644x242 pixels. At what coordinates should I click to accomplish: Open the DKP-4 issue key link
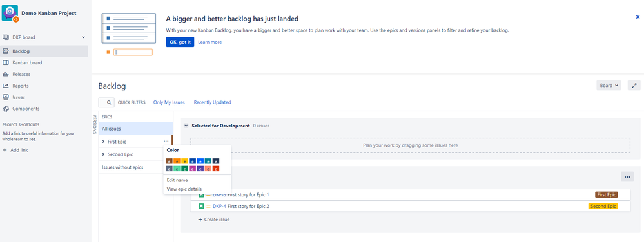tap(220, 207)
